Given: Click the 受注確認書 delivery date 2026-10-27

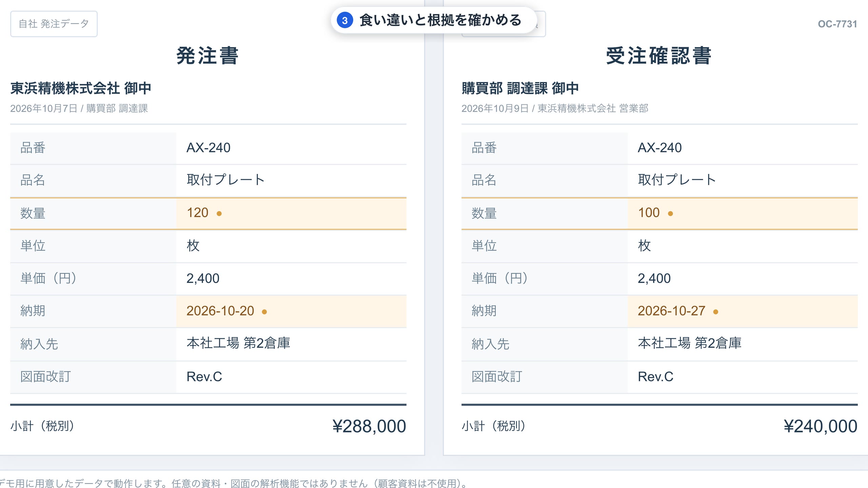Looking at the screenshot, I should 672,311.
